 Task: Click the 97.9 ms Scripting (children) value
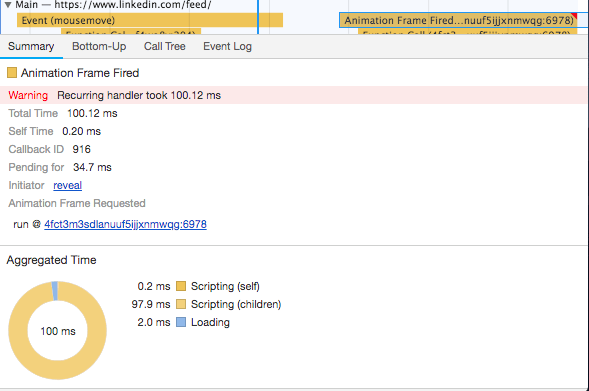(151, 304)
